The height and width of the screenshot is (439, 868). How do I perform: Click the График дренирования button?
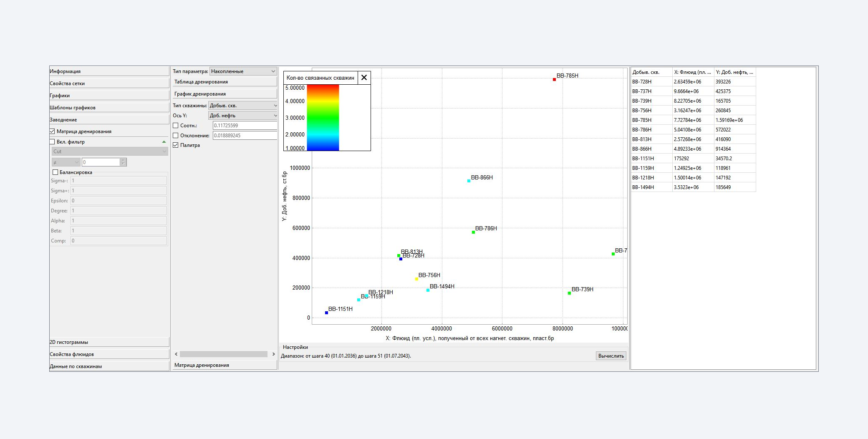pos(225,94)
